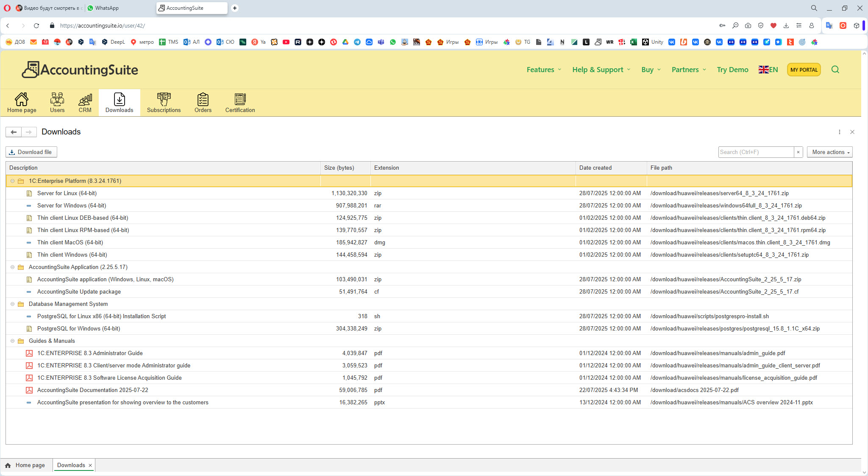This screenshot has height=476, width=868.
Task: Open the DeepL bookmark
Action: [114, 42]
